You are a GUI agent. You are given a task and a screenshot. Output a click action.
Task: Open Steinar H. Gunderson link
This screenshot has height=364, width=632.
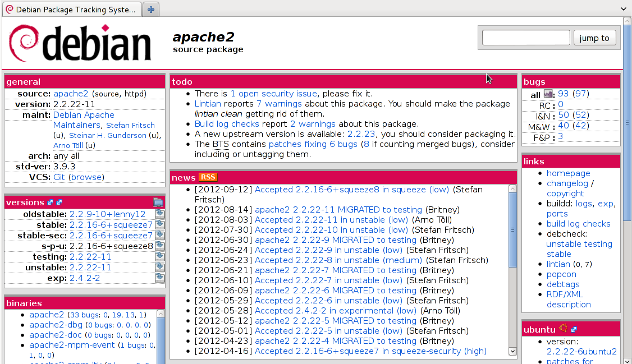tap(108, 136)
